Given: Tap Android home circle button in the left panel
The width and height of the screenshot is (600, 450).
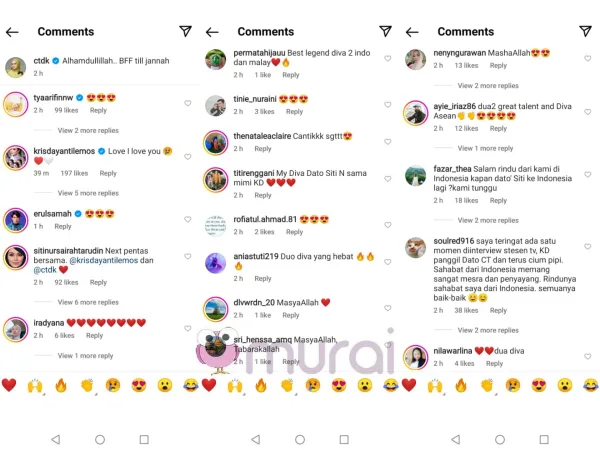Looking at the screenshot, I should [x=100, y=439].
